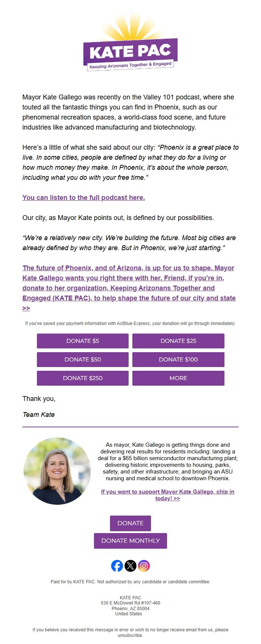This screenshot has width=261, height=644.
Task: Click the KATE PAC logo banner
Action: 130,52
